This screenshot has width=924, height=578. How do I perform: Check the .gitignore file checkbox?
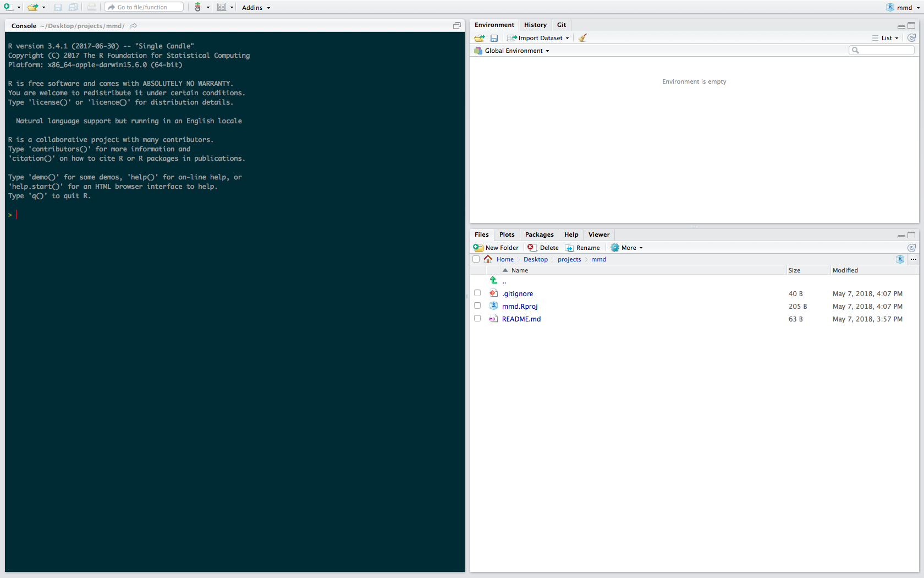[x=477, y=293]
